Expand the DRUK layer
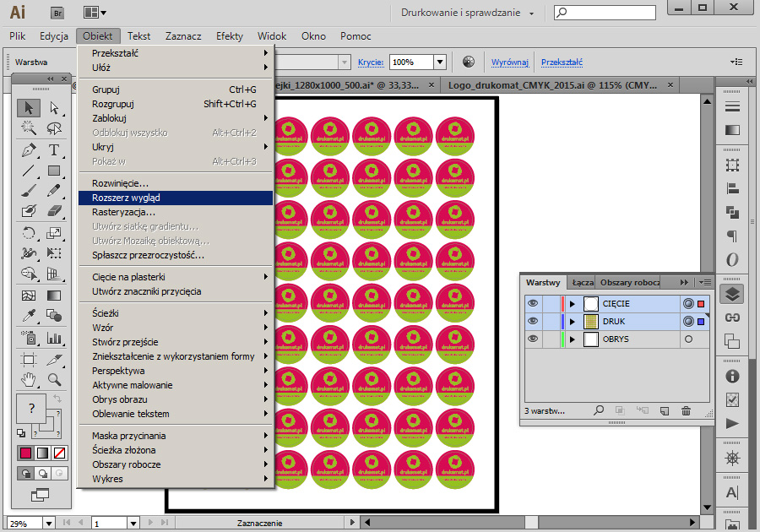This screenshot has width=760, height=532. coord(573,321)
